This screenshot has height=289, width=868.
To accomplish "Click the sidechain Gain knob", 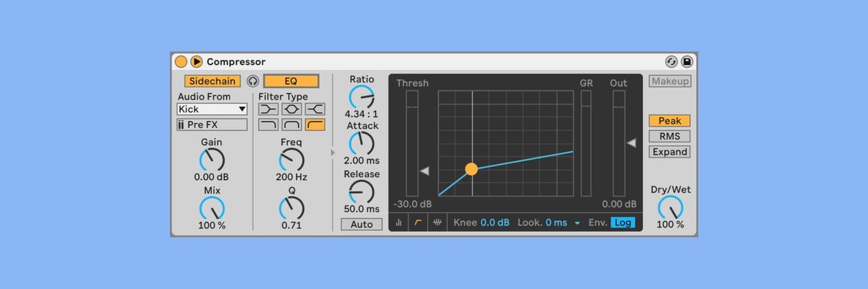I will pos(212,160).
